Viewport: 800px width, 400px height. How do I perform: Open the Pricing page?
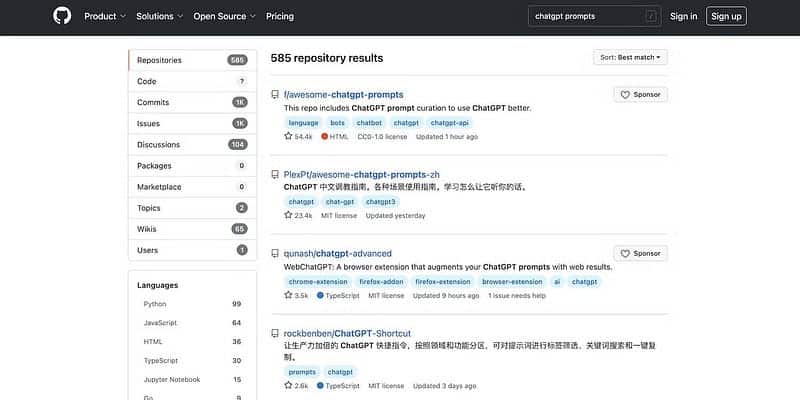tap(280, 16)
